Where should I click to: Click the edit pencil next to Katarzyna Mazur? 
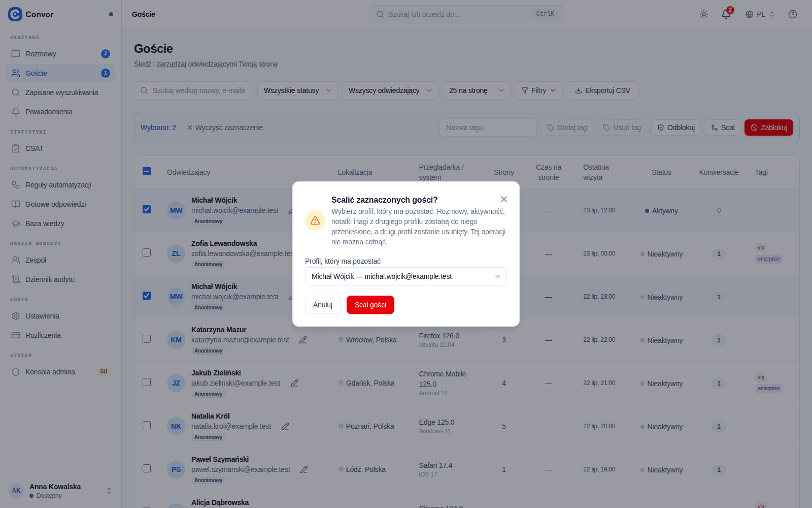pos(303,340)
